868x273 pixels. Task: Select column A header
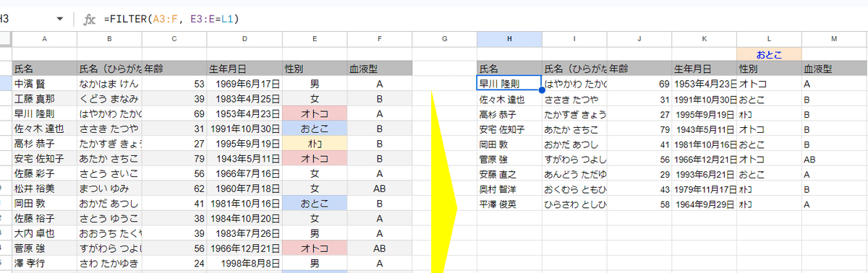45,38
